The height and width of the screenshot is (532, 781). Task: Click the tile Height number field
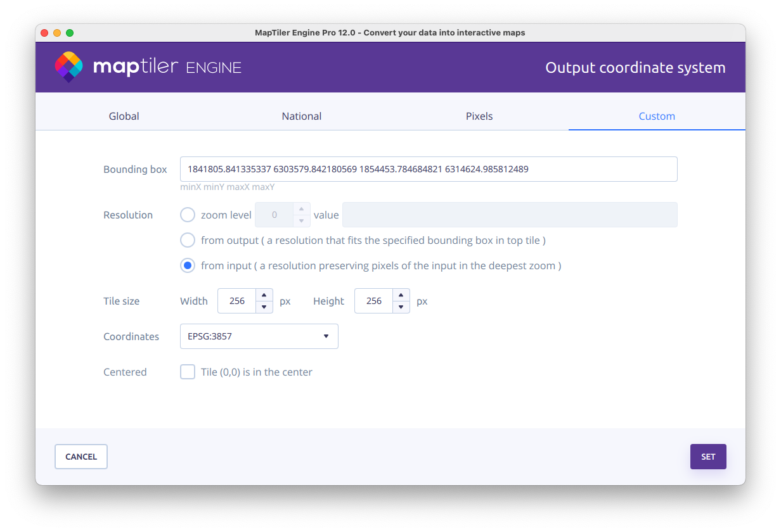[374, 301]
